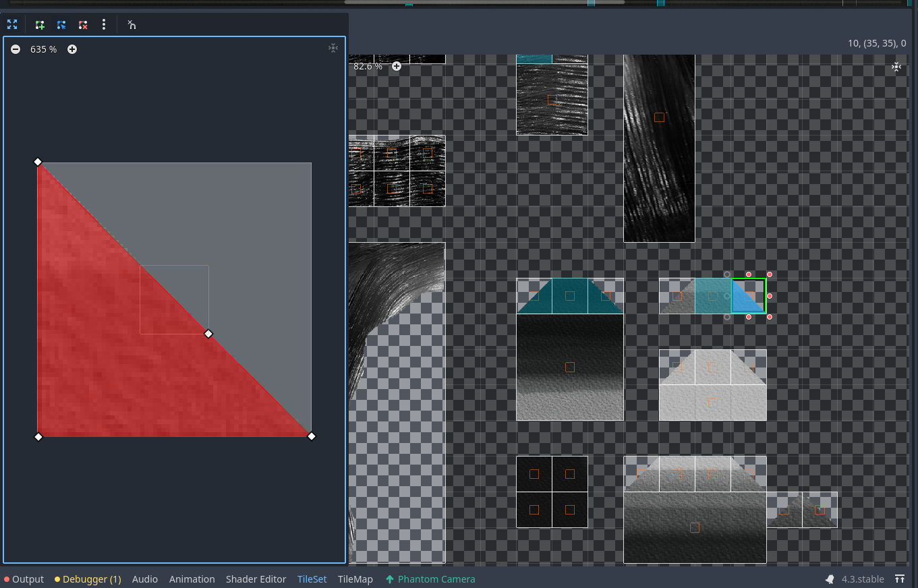
Task: Switch to the TileSet panel tab
Action: [x=312, y=579]
